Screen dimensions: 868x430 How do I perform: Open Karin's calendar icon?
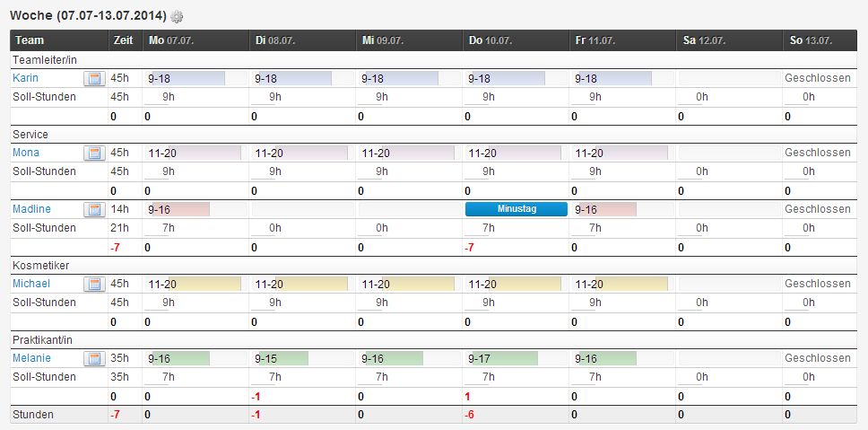95,79
